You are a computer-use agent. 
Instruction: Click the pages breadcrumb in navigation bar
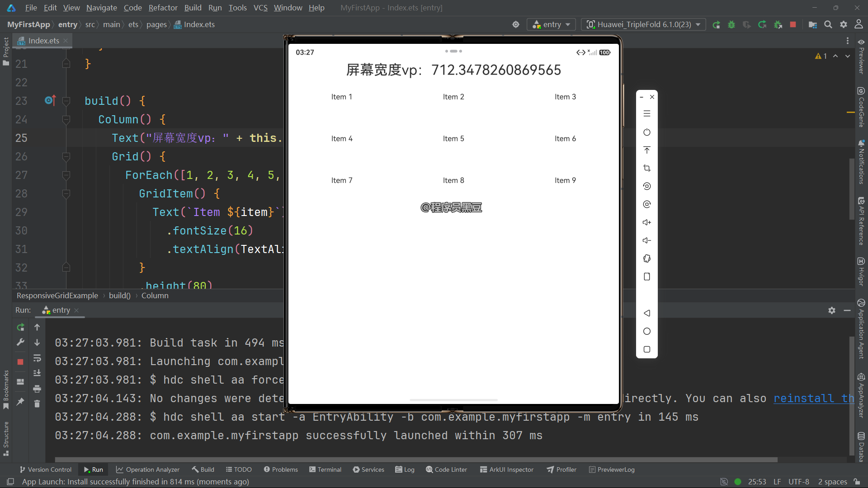156,24
